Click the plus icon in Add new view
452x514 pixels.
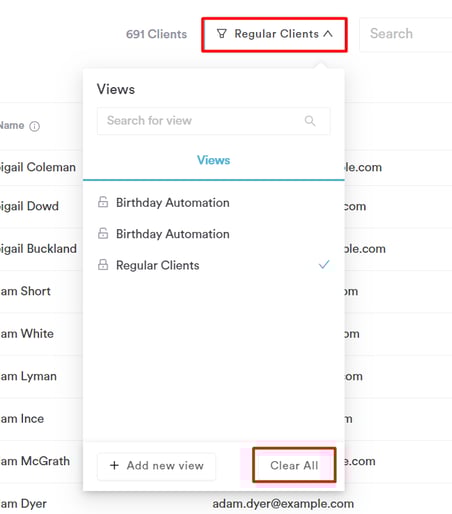point(114,465)
